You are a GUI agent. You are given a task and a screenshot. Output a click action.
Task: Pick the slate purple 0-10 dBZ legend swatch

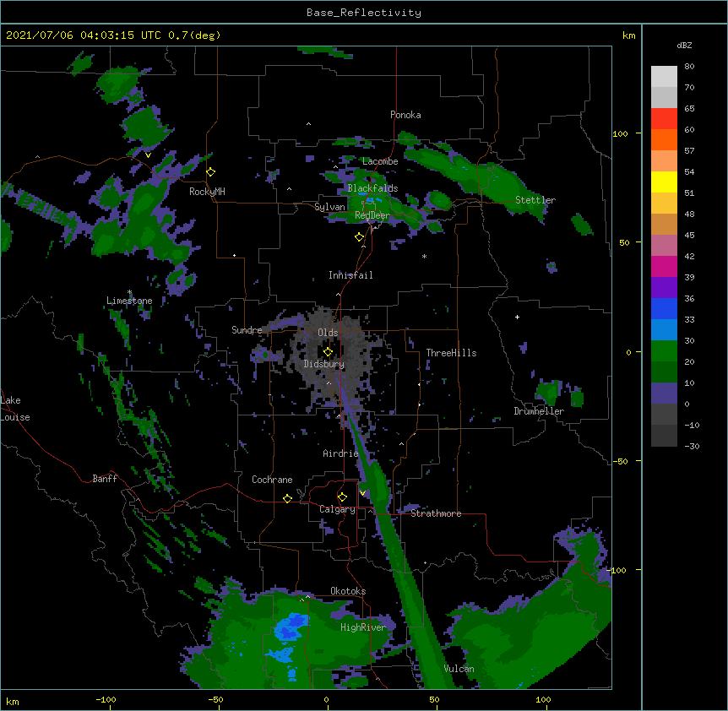tap(664, 393)
